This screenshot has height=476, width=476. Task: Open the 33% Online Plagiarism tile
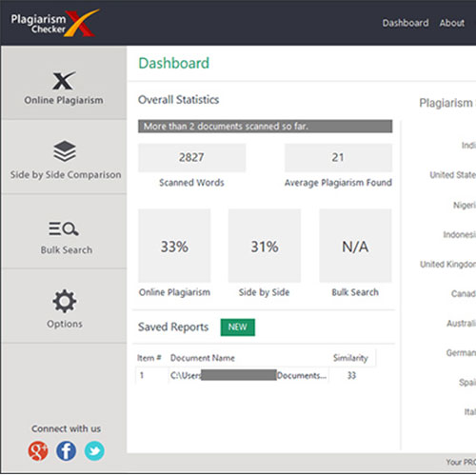click(x=174, y=246)
